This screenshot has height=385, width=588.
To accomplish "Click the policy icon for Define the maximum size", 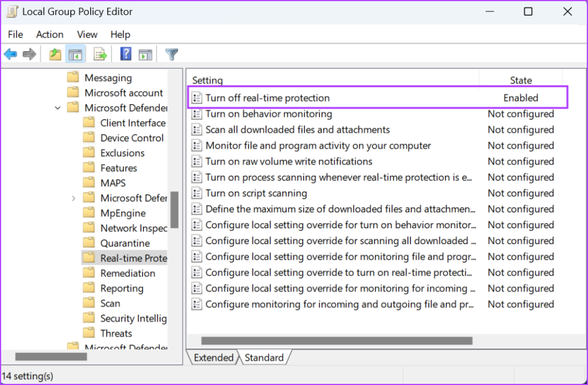I will tap(196, 209).
